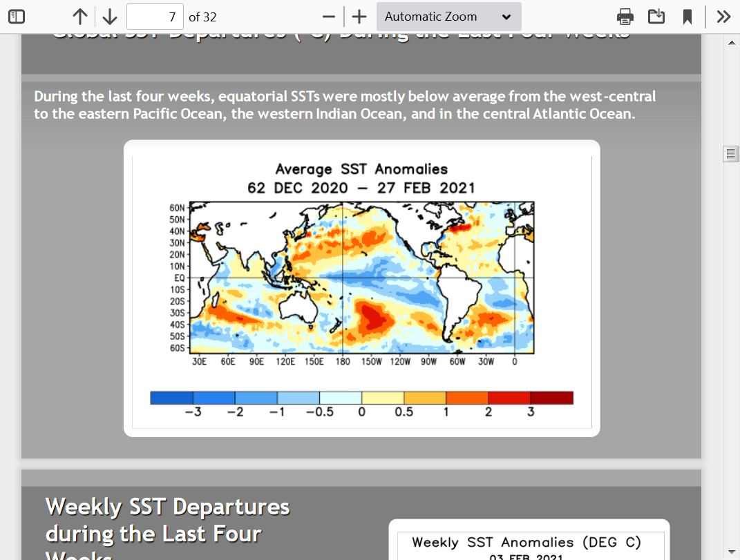Image resolution: width=740 pixels, height=560 pixels.
Task: Click the orange swatch between 1 and 2
Action: [x=467, y=398]
